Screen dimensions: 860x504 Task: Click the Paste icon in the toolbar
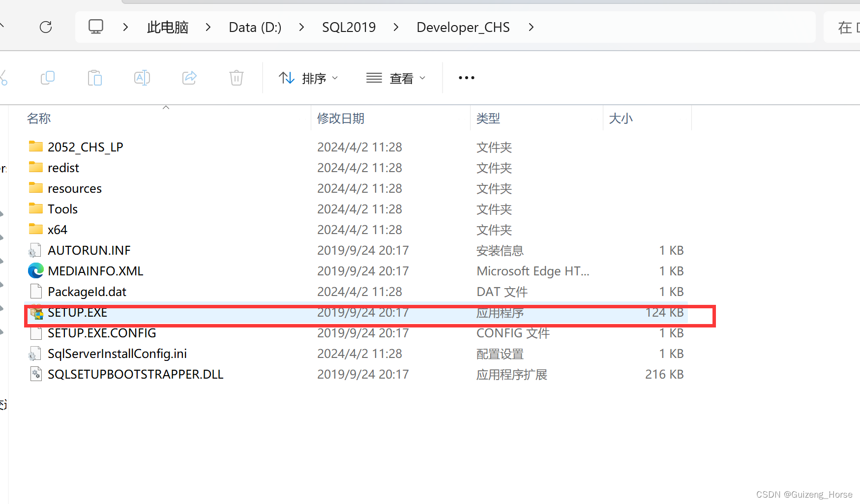(95, 78)
